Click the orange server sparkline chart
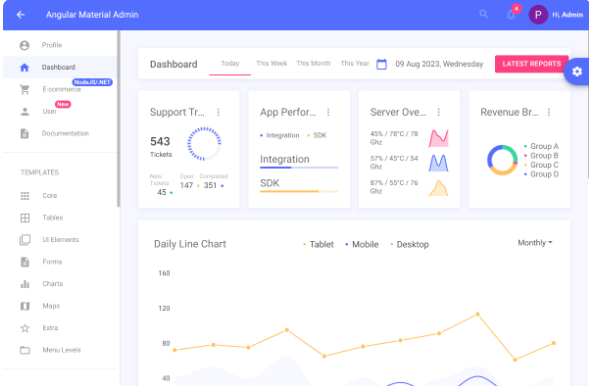 click(x=438, y=188)
